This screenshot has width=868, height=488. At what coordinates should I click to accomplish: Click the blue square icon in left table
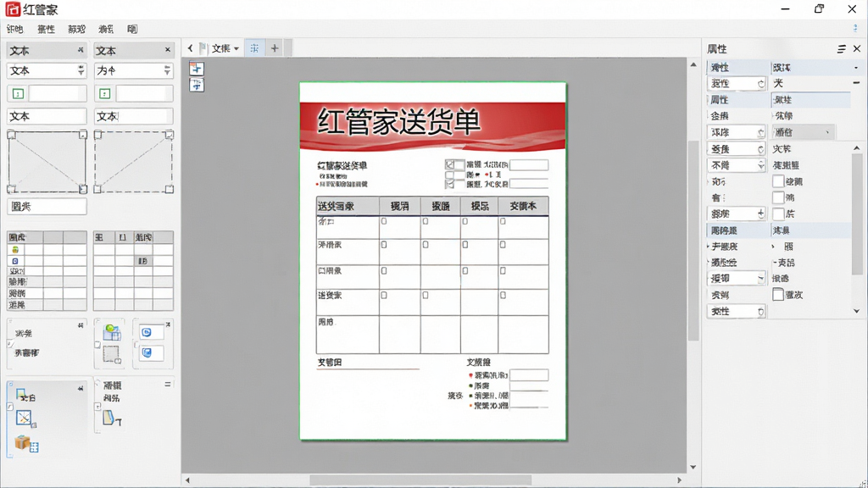[15, 261]
